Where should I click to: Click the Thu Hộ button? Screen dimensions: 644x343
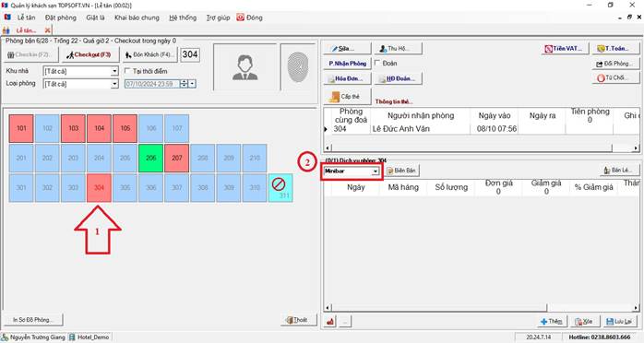pos(398,49)
